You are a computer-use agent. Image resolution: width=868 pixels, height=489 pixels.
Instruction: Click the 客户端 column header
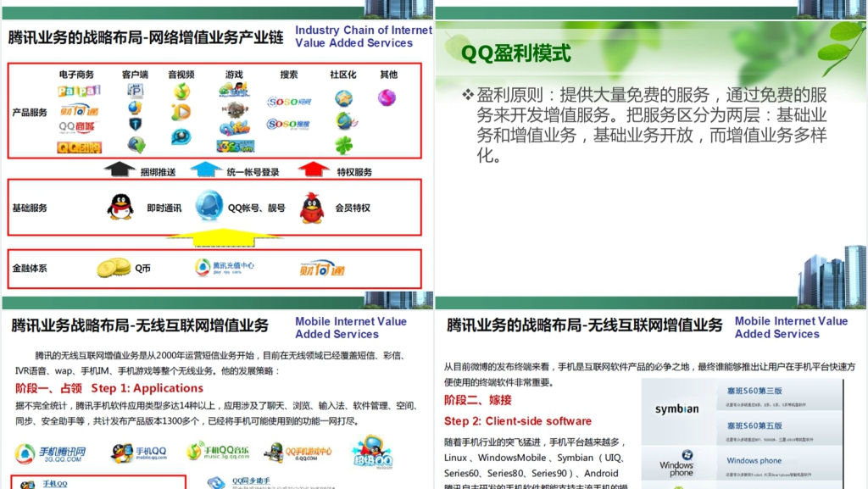pos(135,75)
